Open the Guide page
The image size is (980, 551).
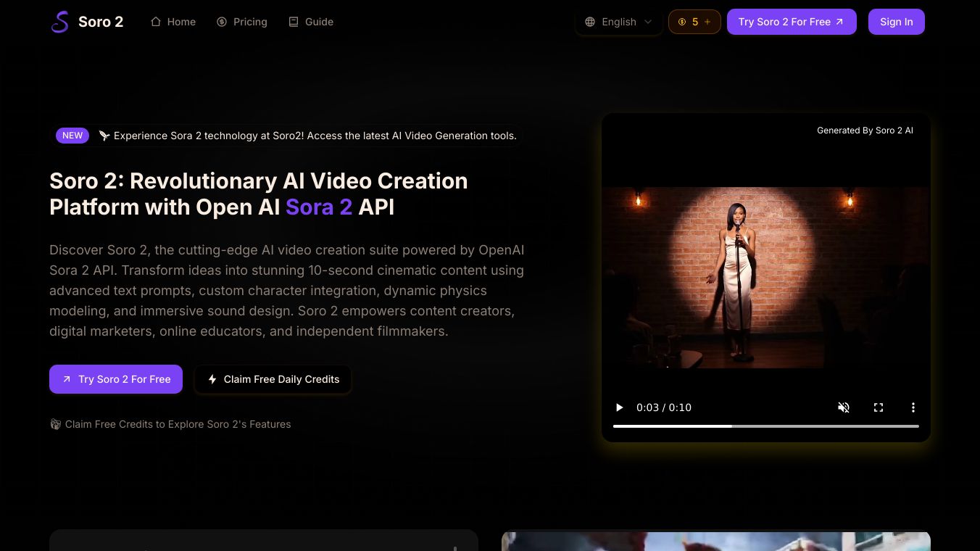(311, 22)
